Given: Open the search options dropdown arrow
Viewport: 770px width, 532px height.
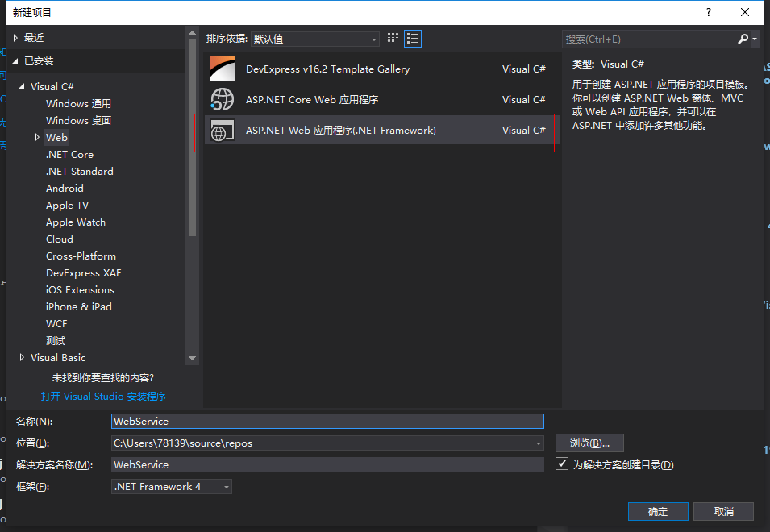Looking at the screenshot, I should tap(755, 39).
